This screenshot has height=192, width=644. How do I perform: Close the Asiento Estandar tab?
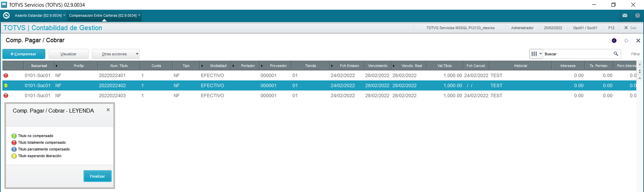(64, 15)
